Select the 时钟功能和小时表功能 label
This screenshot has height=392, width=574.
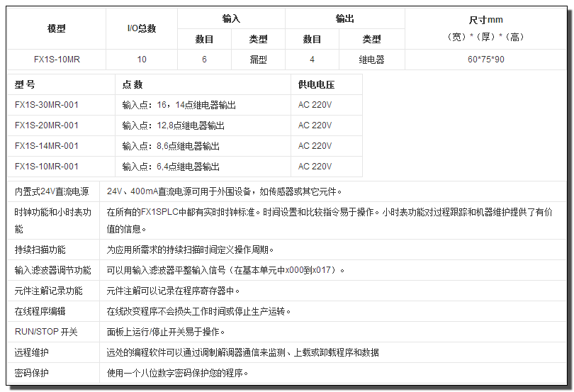[52, 220]
